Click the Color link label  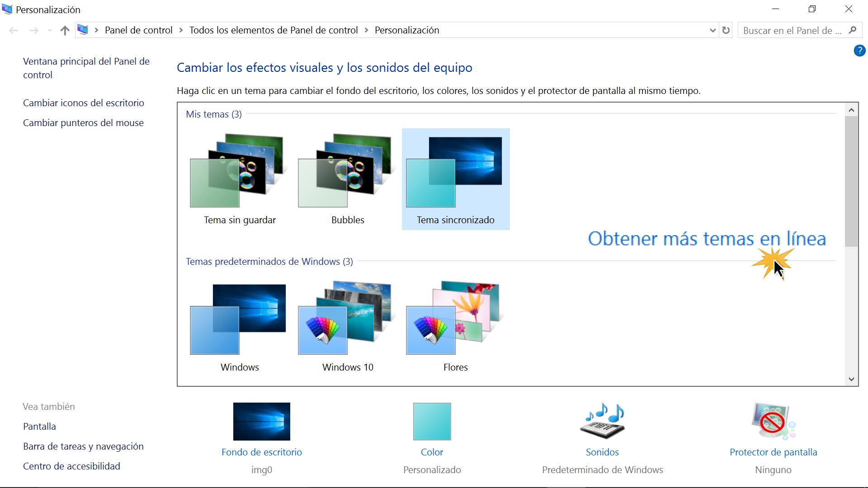432,452
